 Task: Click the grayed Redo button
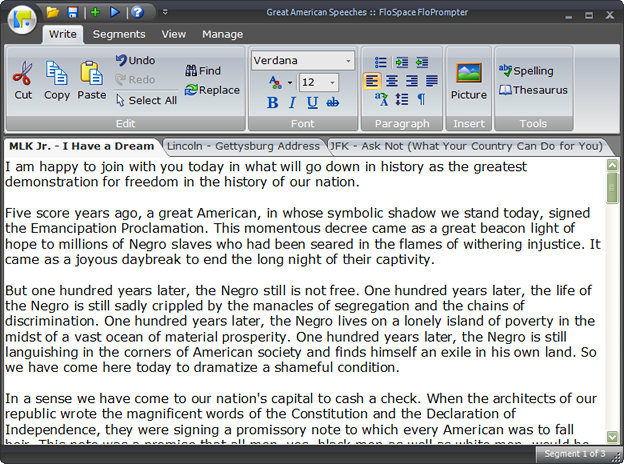point(136,80)
